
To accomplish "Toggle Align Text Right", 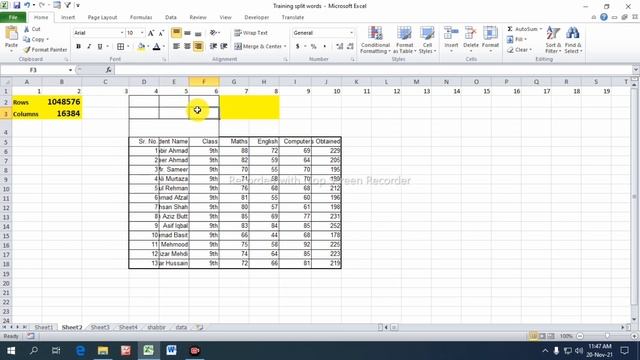I will point(198,47).
